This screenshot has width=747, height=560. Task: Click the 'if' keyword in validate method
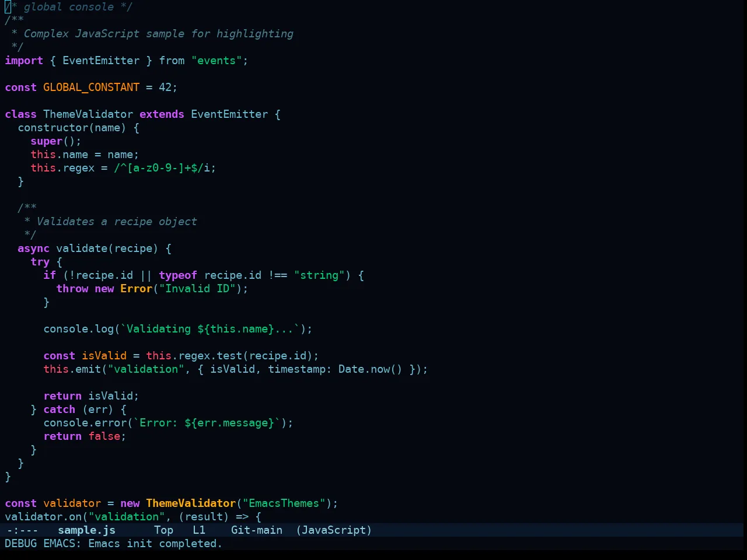50,275
